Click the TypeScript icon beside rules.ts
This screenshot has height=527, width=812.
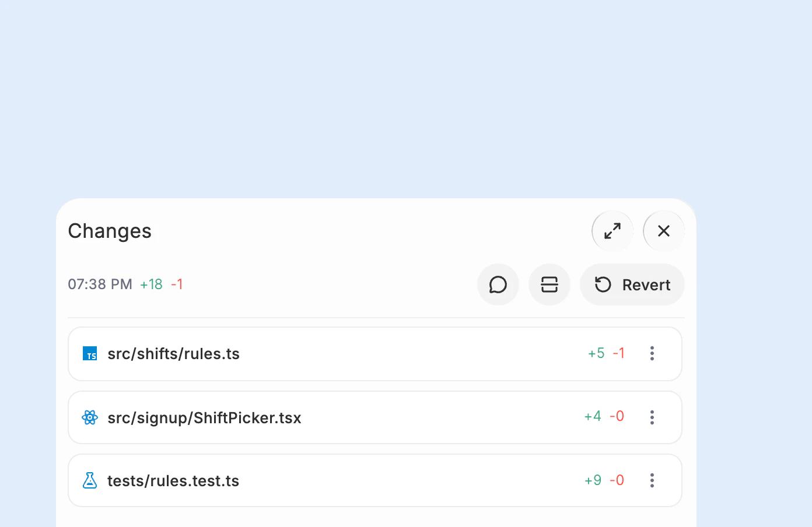pyautogui.click(x=90, y=353)
